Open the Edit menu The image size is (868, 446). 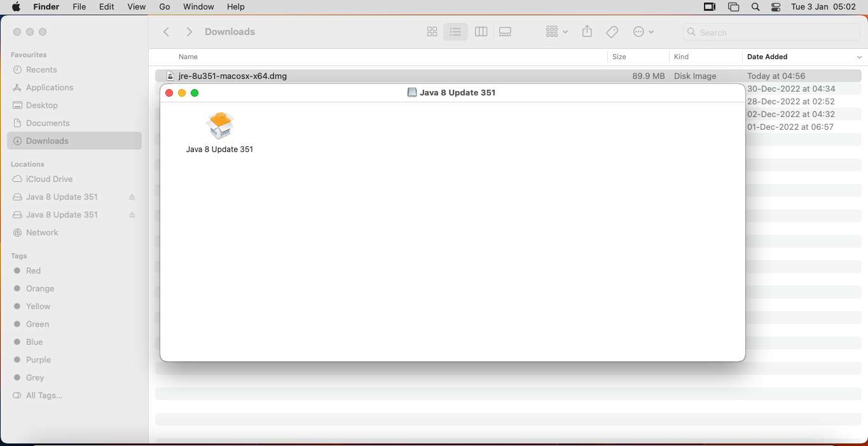pos(107,7)
